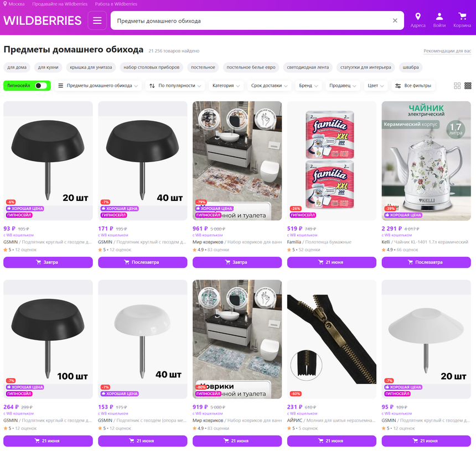The width and height of the screenshot is (476, 451).
Task: Select the 'светодиодная лента' tag
Action: click(x=308, y=67)
